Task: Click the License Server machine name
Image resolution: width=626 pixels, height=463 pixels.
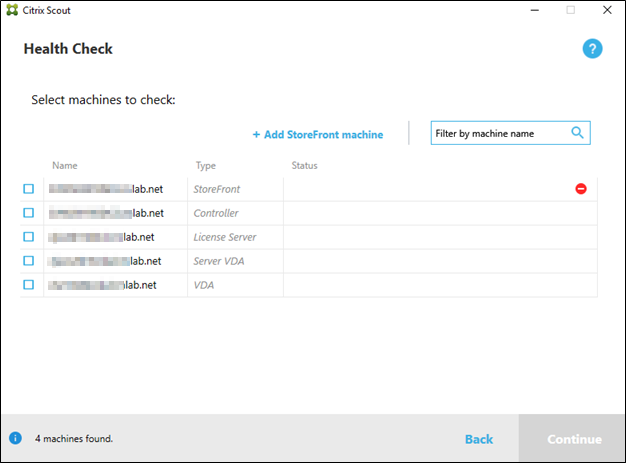Action: coord(101,237)
